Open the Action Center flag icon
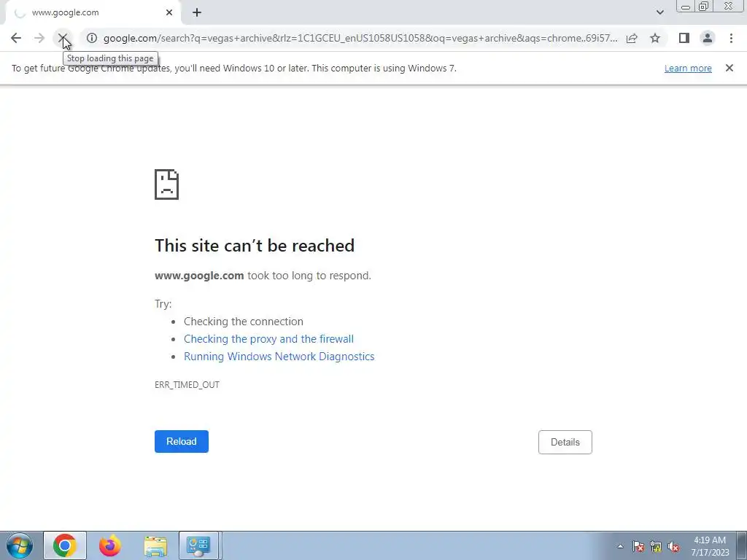The height and width of the screenshot is (560, 747). pyautogui.click(x=638, y=547)
